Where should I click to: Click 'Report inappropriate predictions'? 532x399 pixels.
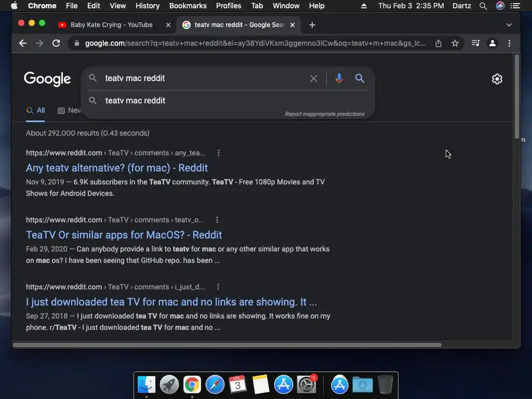pyautogui.click(x=324, y=114)
